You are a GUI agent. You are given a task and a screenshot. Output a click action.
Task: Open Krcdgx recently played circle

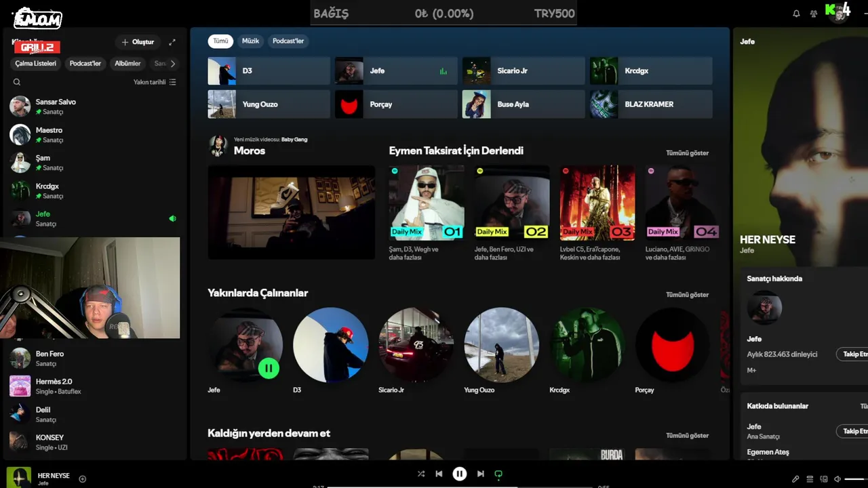[587, 345]
